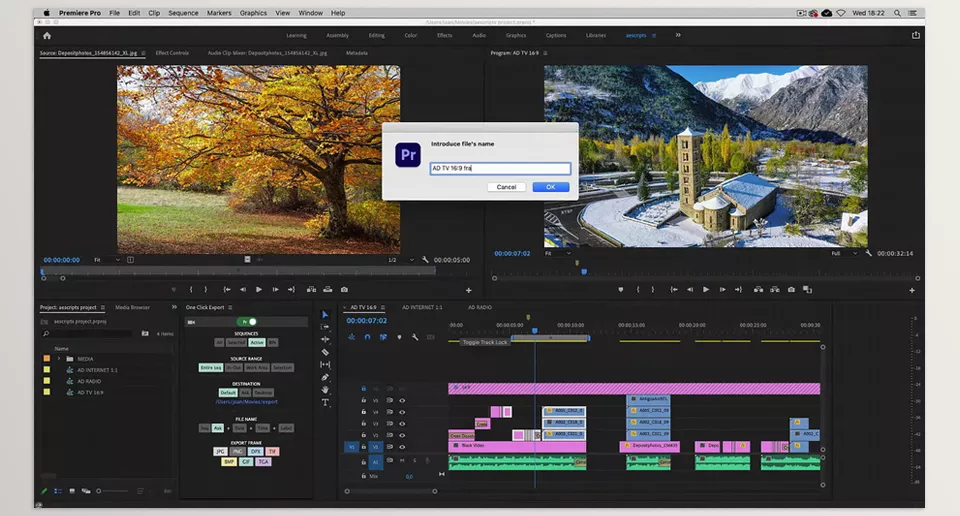Image resolution: width=960 pixels, height=516 pixels.
Task: Select the Ripple Edit tool
Action: [325, 339]
